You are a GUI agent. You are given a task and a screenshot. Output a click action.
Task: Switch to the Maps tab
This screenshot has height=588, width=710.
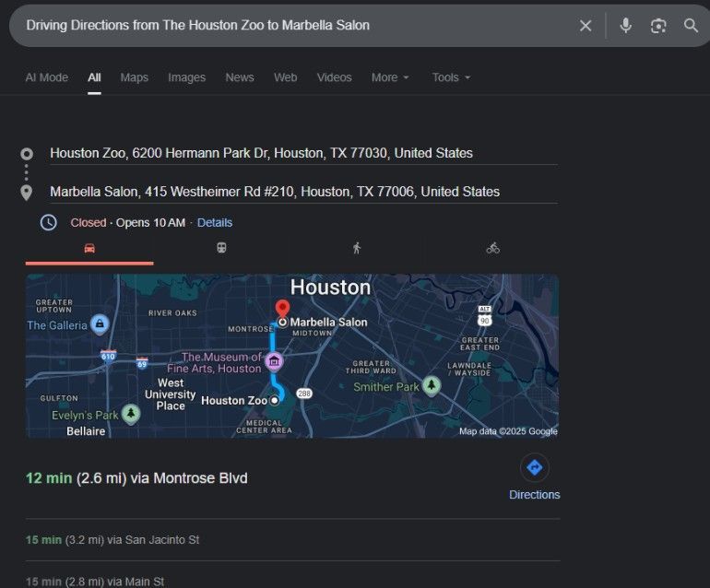pyautogui.click(x=134, y=77)
